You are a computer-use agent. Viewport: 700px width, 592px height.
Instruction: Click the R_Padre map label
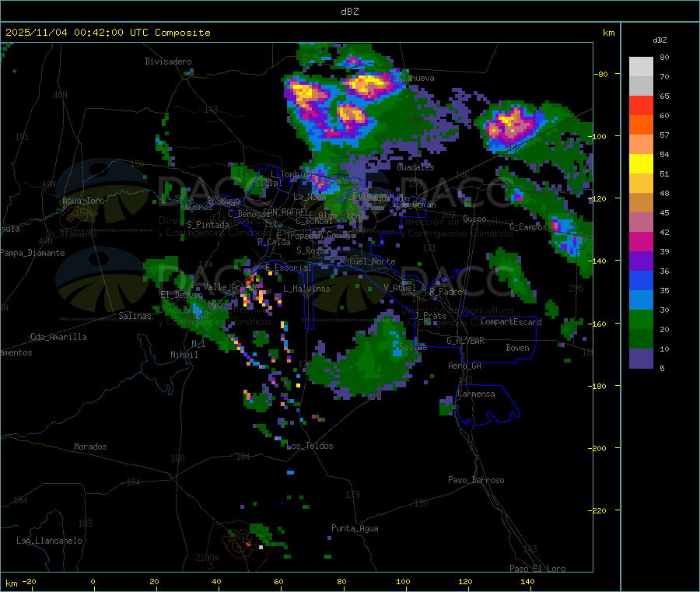click(x=446, y=292)
